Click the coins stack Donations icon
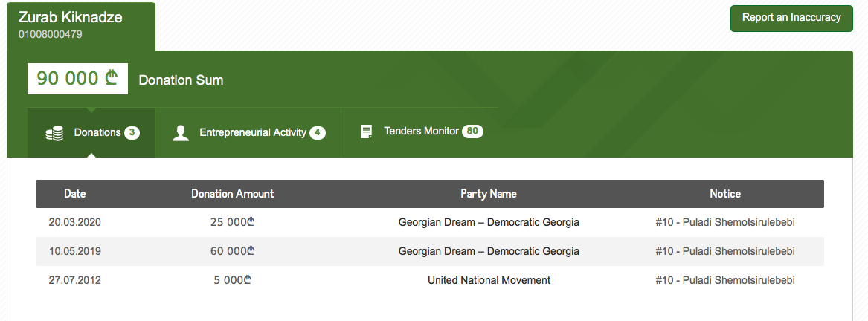Image resolution: width=868 pixels, height=321 pixels. (x=54, y=134)
